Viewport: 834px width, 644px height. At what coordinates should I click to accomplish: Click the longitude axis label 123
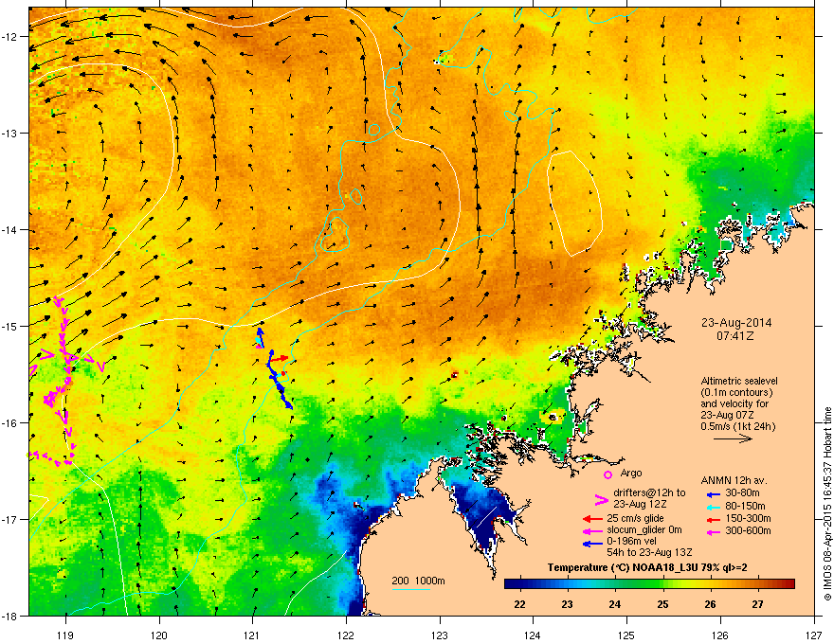440,635
